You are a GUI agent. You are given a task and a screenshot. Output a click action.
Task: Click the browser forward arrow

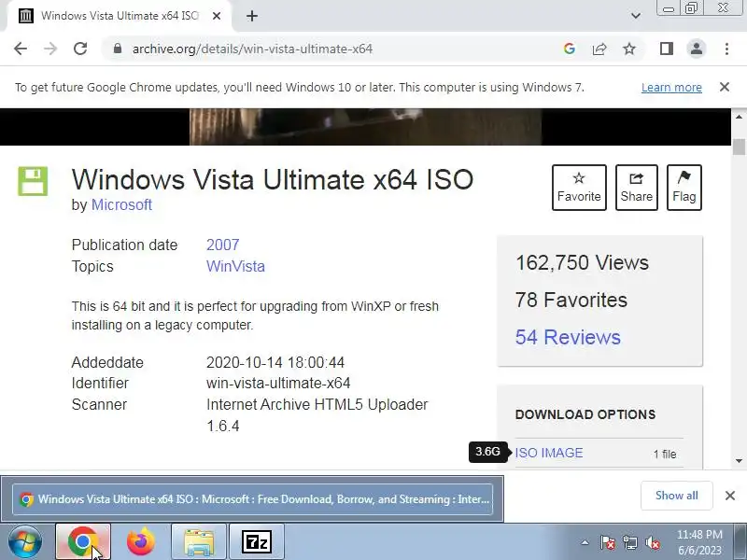(50, 49)
